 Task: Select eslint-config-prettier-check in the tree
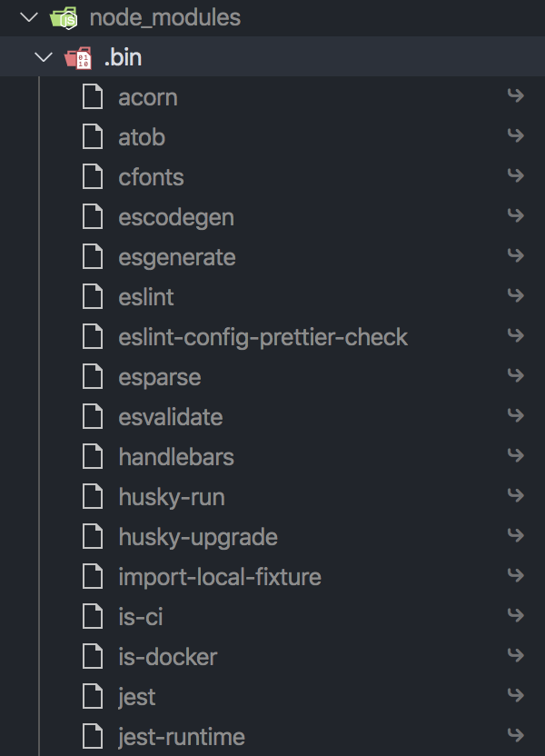point(272,337)
